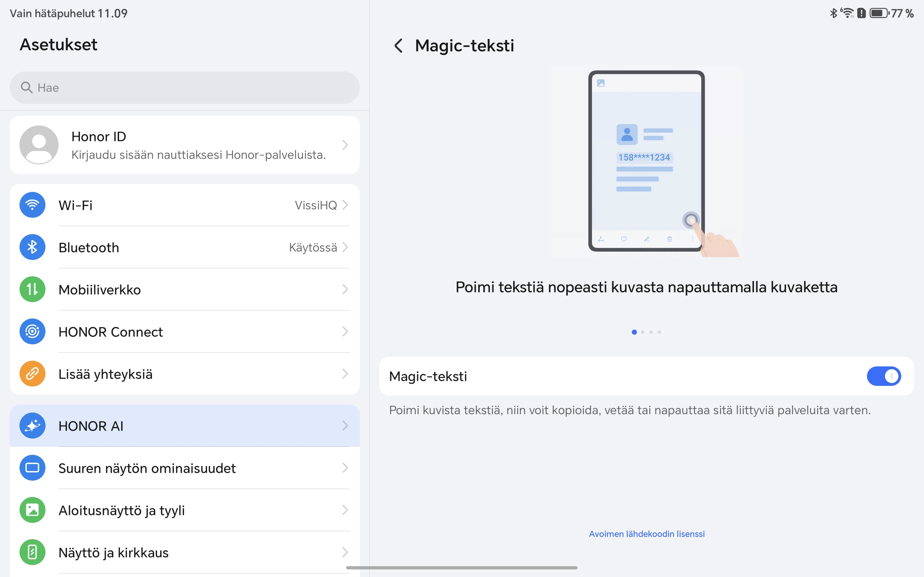Screen dimensions: 924x577
Task: Select the second page indicator dot
Action: click(642, 332)
